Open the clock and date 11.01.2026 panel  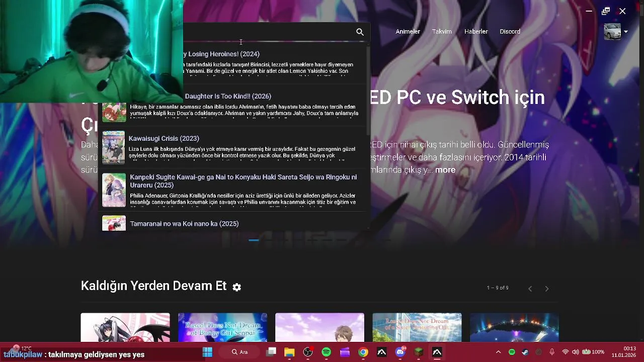point(623,352)
